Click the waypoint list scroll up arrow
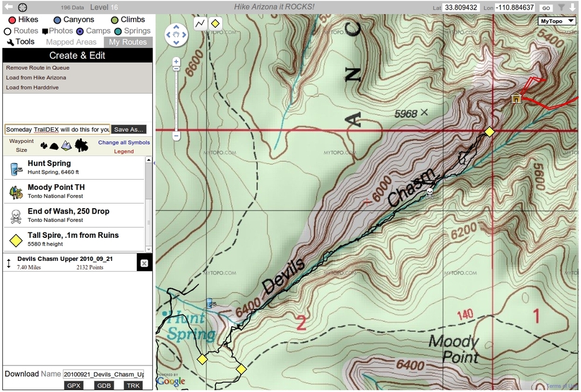This screenshot has height=392, width=581. (x=149, y=160)
